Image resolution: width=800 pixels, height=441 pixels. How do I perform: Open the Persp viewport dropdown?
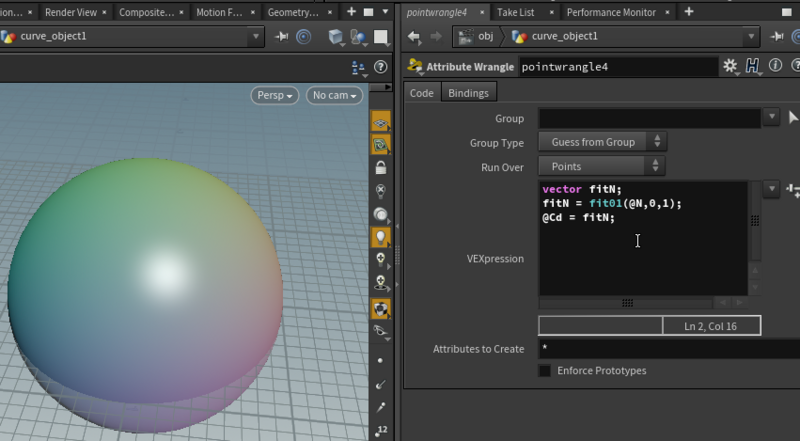(x=274, y=95)
